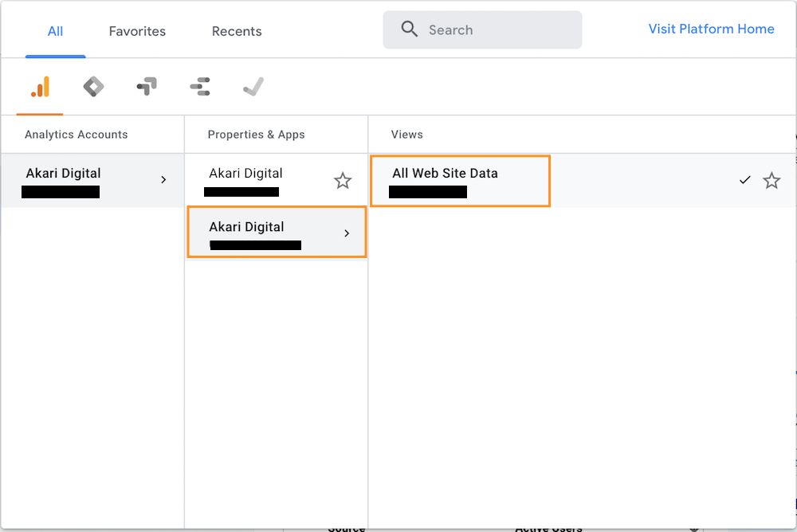Click the checkmark beside All Web Site Data
This screenshot has height=532, width=797.
[x=744, y=180]
